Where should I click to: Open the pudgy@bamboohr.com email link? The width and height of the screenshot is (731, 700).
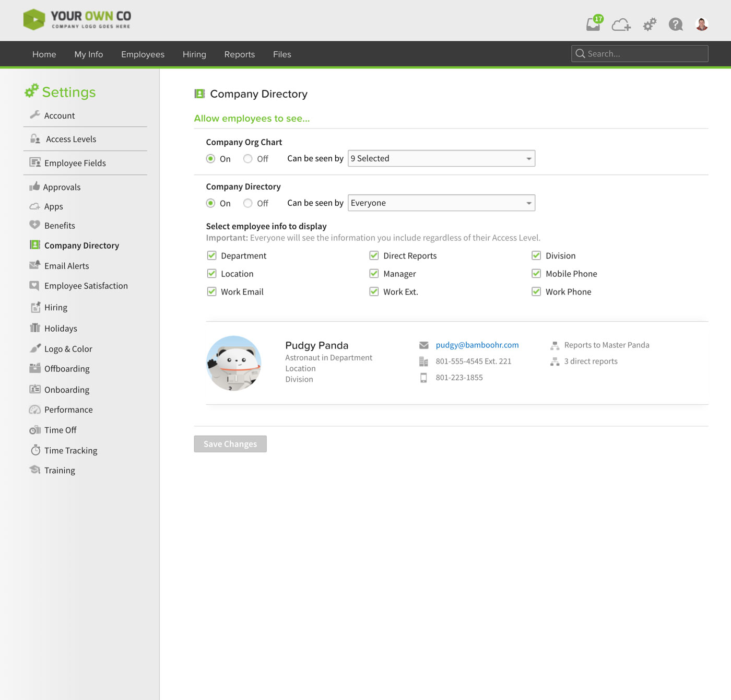coord(477,345)
